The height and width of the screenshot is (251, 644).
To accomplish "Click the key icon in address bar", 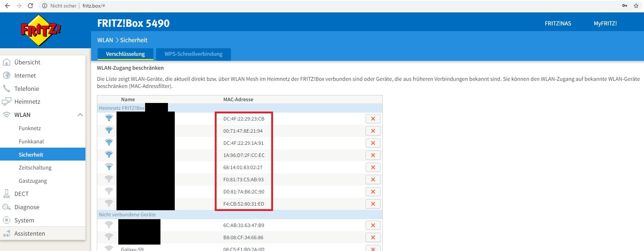I will point(625,6).
